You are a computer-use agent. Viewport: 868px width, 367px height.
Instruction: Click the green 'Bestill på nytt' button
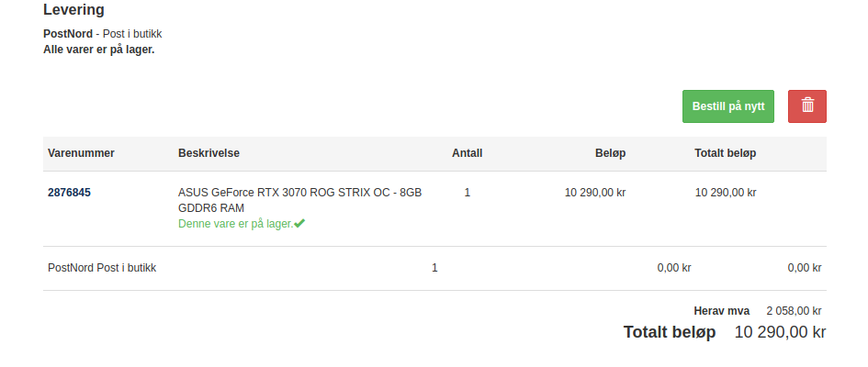(x=728, y=106)
